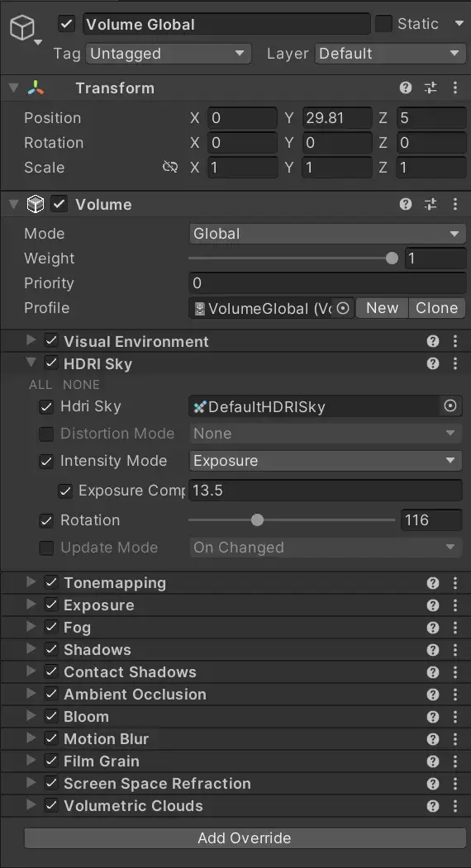This screenshot has width=471, height=868.
Task: Open object picker for Volume Profile
Action: [343, 308]
